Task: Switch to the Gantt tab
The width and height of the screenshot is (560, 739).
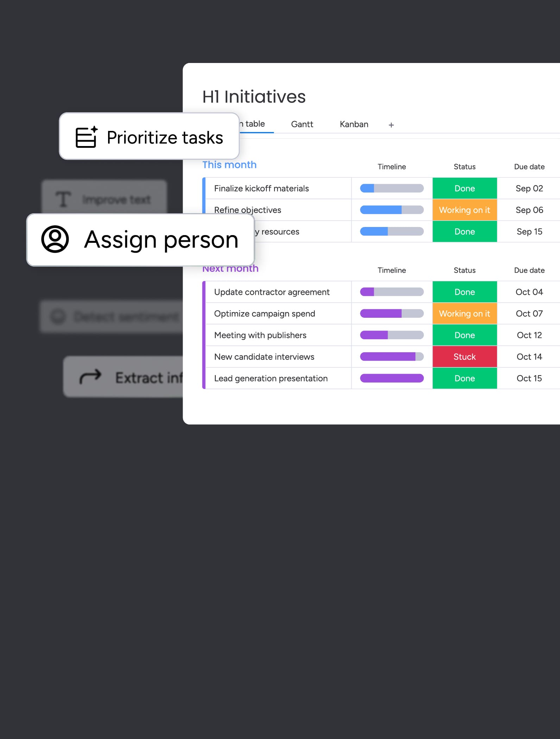Action: point(302,124)
